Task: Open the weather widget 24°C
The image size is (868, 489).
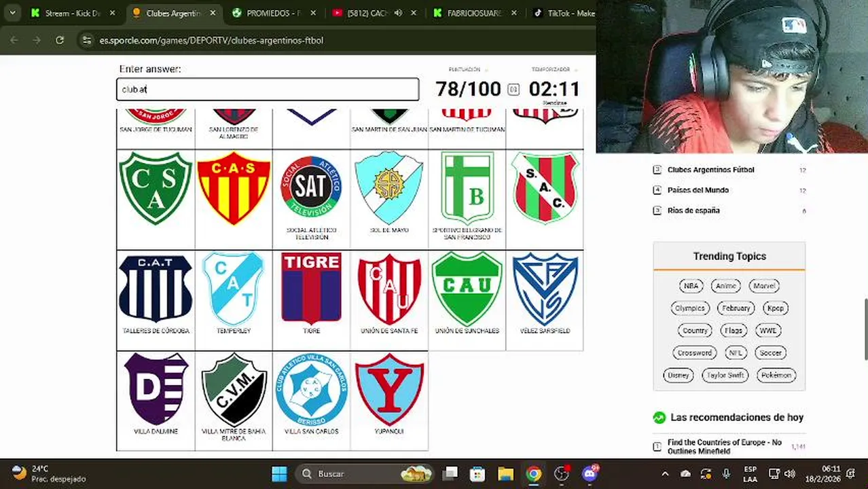Action: (49, 474)
